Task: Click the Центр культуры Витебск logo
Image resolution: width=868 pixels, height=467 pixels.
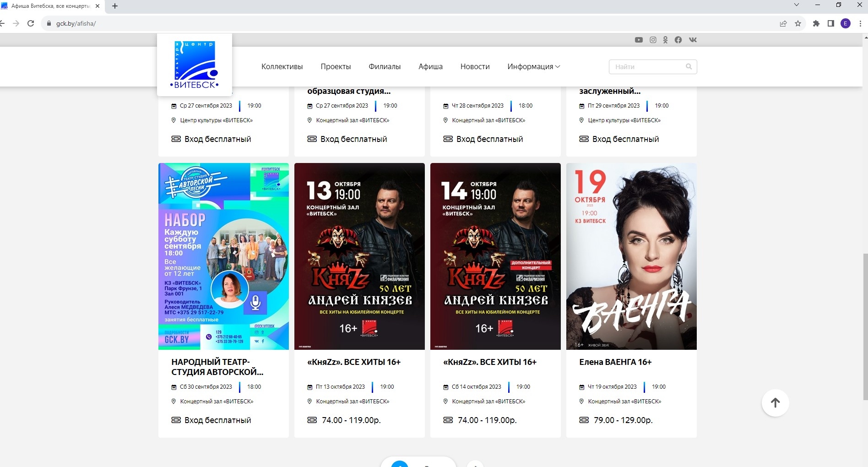Action: click(x=195, y=65)
